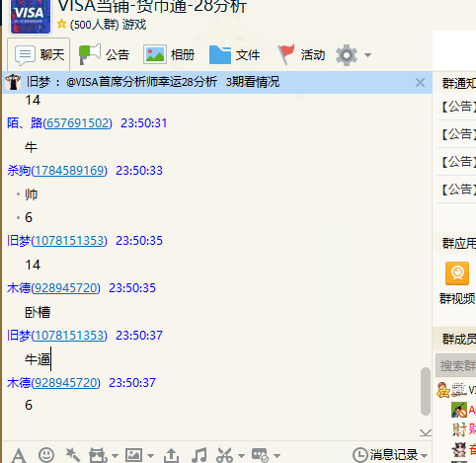Viewport: 476px width, 463px height.
Task: Click the 旧梦 avatar in notification bar
Action: [x=13, y=82]
